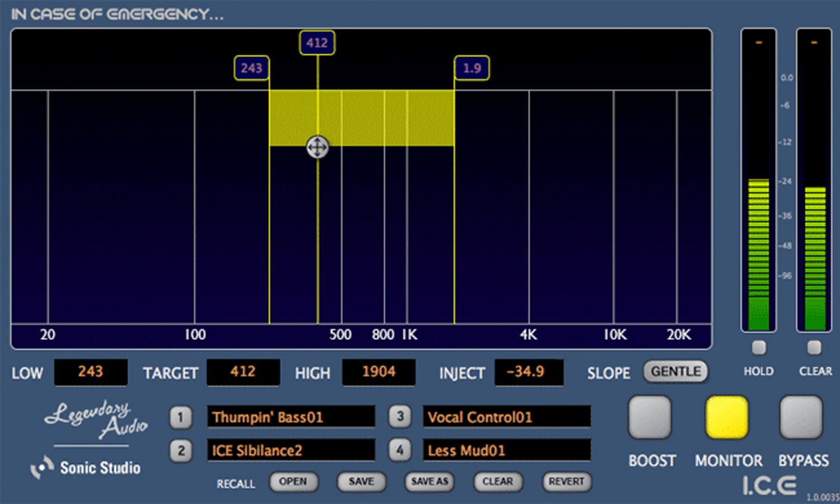The height and width of the screenshot is (504, 840).
Task: Change the GENTLE slope setting
Action: click(675, 372)
